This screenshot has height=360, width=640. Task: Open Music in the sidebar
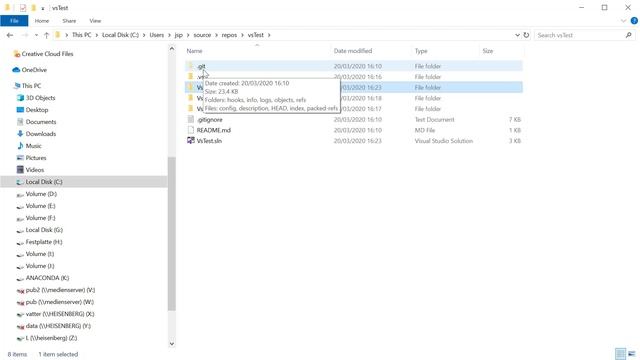point(33,146)
